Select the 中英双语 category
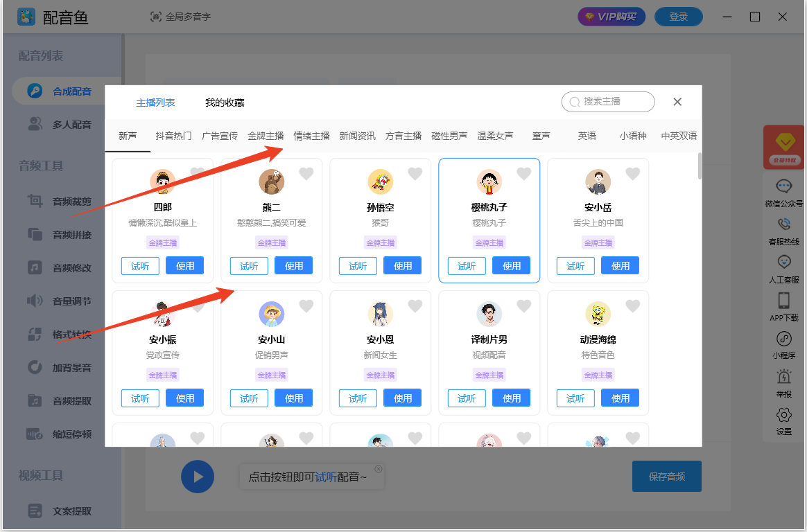This screenshot has width=807, height=532. tap(679, 136)
